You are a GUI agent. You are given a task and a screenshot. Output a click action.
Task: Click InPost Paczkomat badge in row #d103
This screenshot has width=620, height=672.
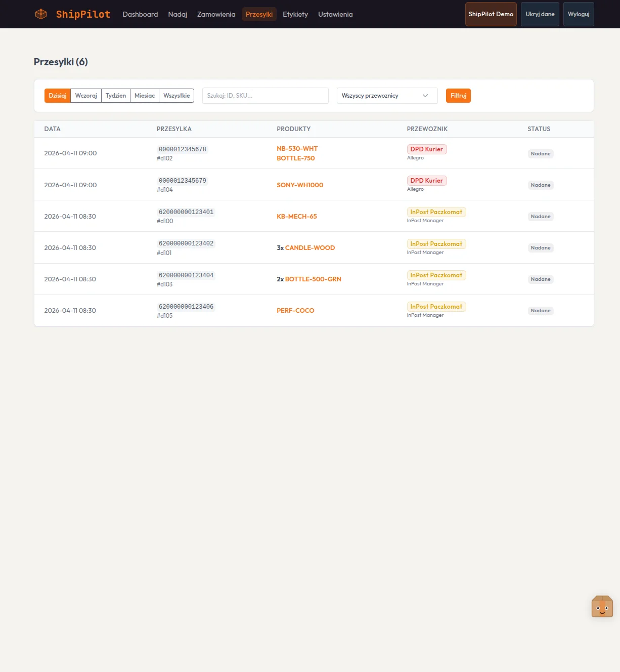tap(436, 275)
